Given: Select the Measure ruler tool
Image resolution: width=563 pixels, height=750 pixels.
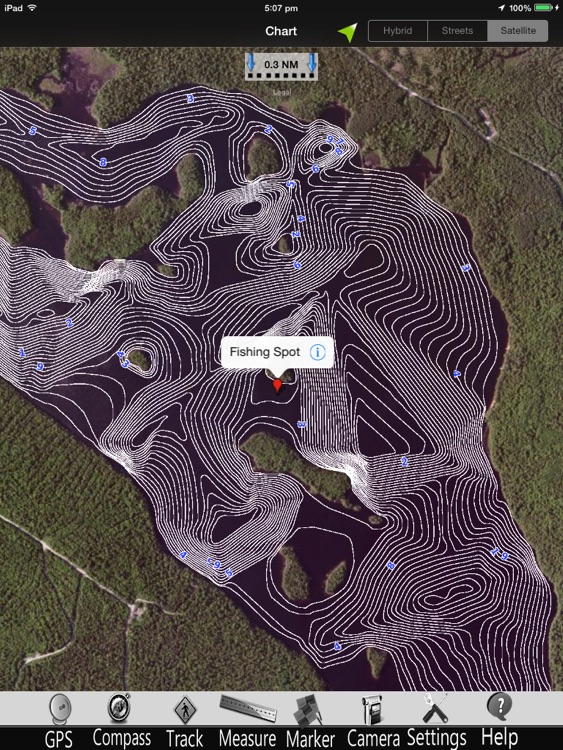Looking at the screenshot, I should (x=247, y=720).
